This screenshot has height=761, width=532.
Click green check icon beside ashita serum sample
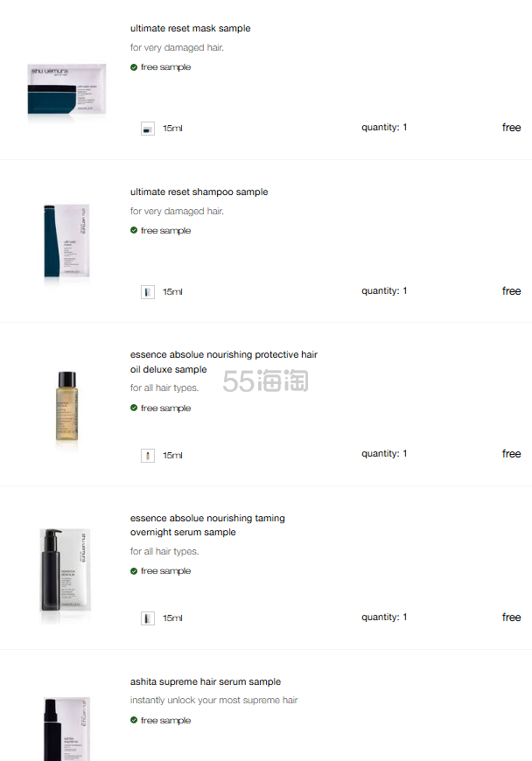pos(134,720)
